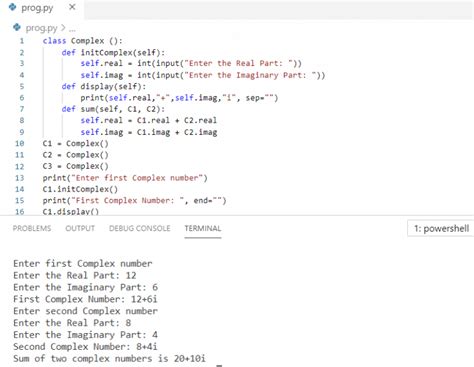This screenshot has width=474, height=367.
Task: Switch to the OUTPUT panel tab
Action: coord(80,228)
